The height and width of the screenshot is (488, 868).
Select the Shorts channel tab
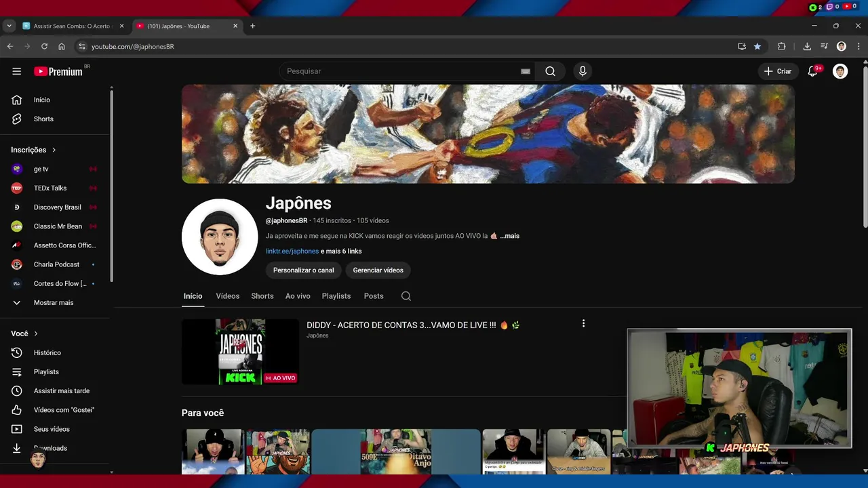pos(262,296)
